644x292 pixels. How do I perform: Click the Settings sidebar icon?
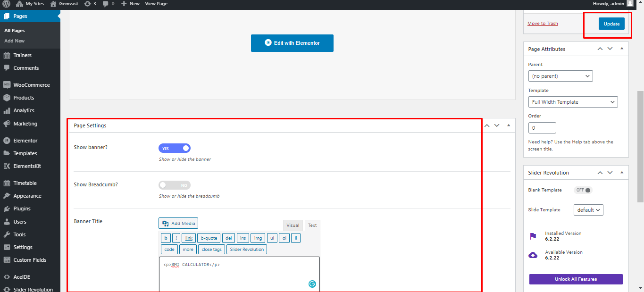click(7, 247)
